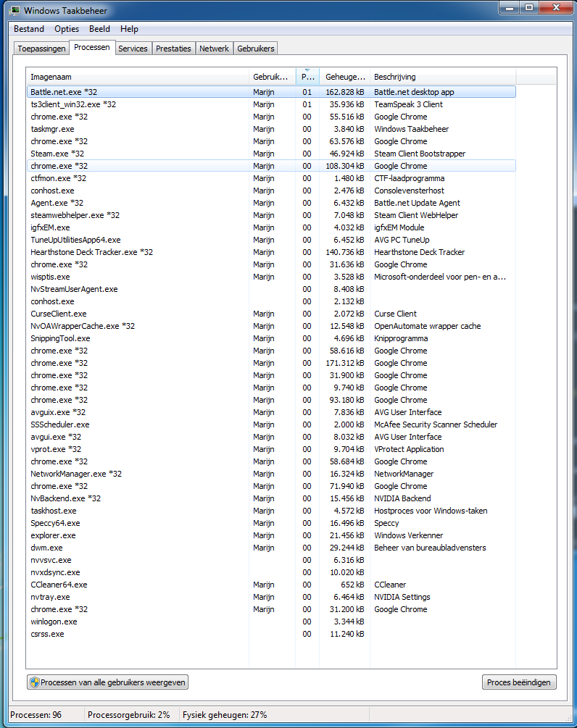Select the vprot.exe *32 process
577x728 pixels.
coord(271,449)
